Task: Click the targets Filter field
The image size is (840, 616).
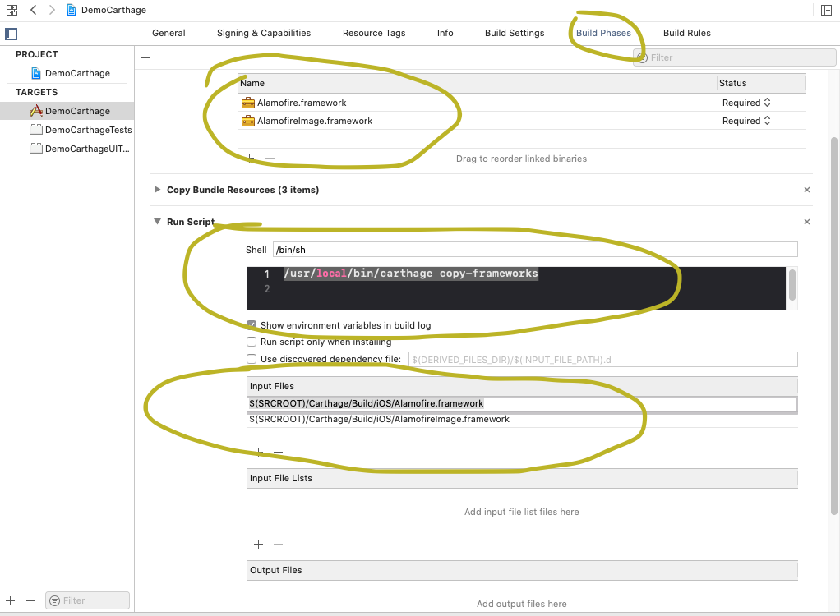Action: 87,600
